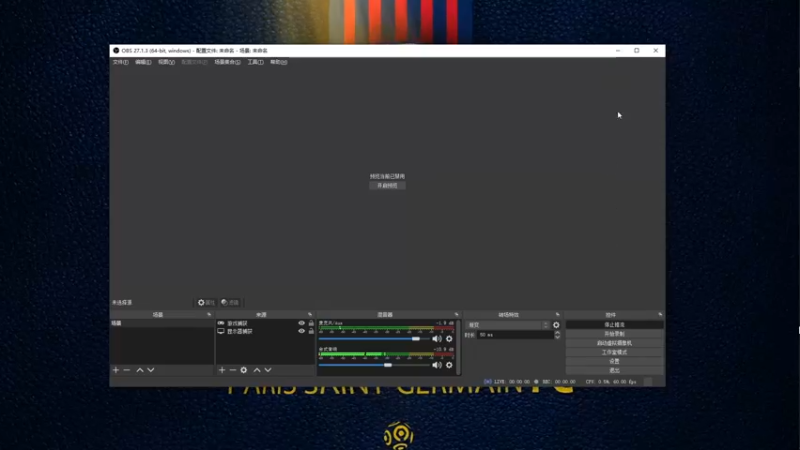Hide the game capture source with its eye icon
800x450 pixels.
302,323
